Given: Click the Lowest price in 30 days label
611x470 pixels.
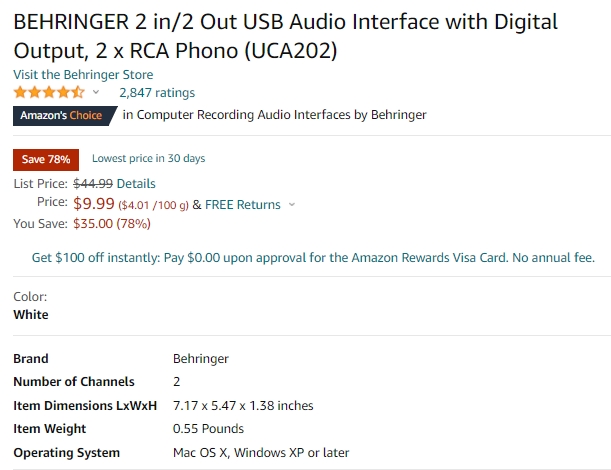Looking at the screenshot, I should click(148, 158).
